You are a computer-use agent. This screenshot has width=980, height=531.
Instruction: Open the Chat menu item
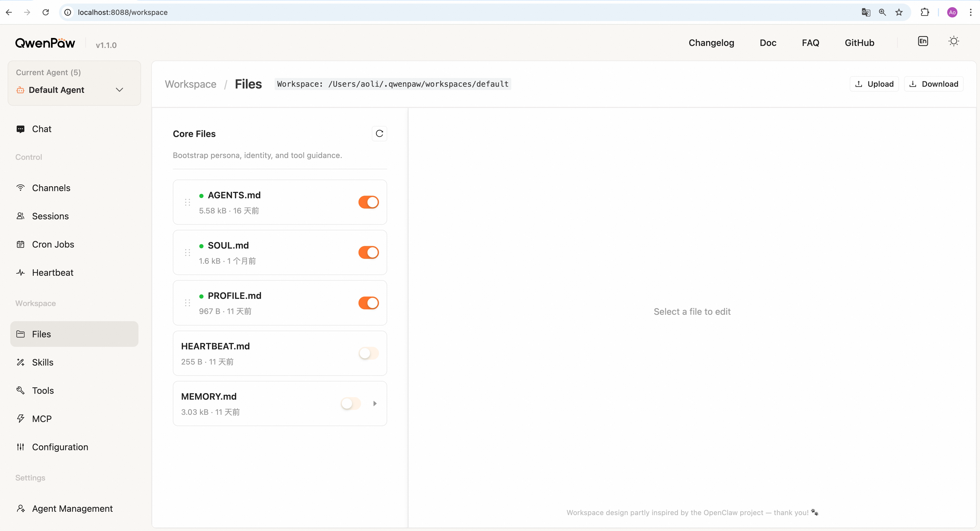click(42, 129)
